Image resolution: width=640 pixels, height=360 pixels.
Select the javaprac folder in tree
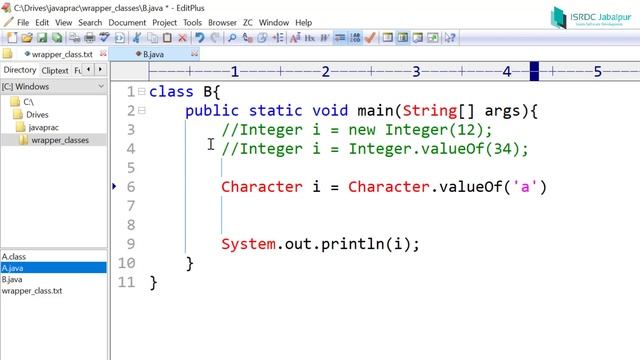point(44,127)
